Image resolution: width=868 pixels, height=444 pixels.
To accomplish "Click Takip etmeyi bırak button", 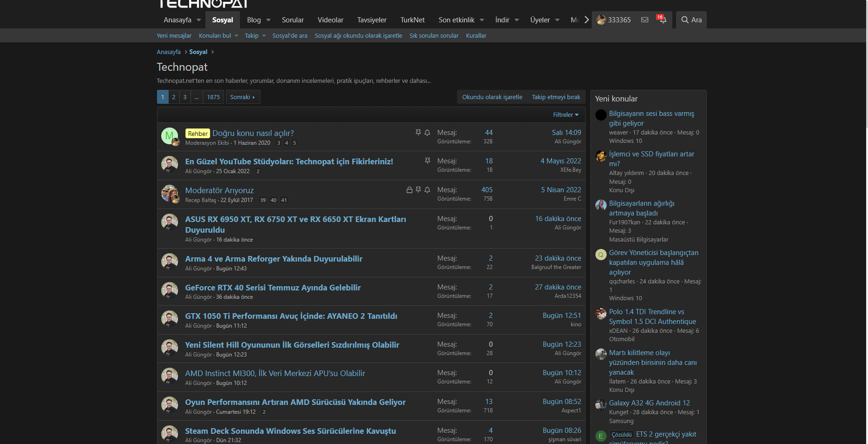I will [556, 97].
